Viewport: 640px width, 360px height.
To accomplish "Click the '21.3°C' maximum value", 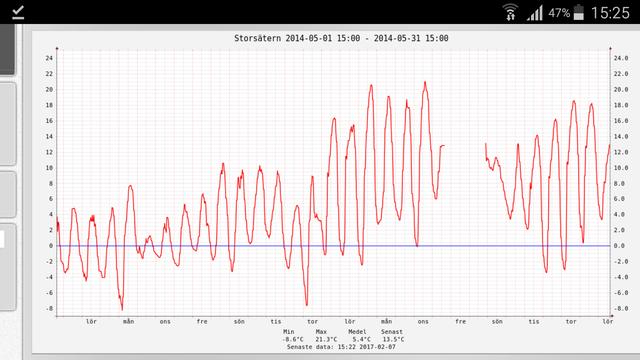I will tap(326, 339).
